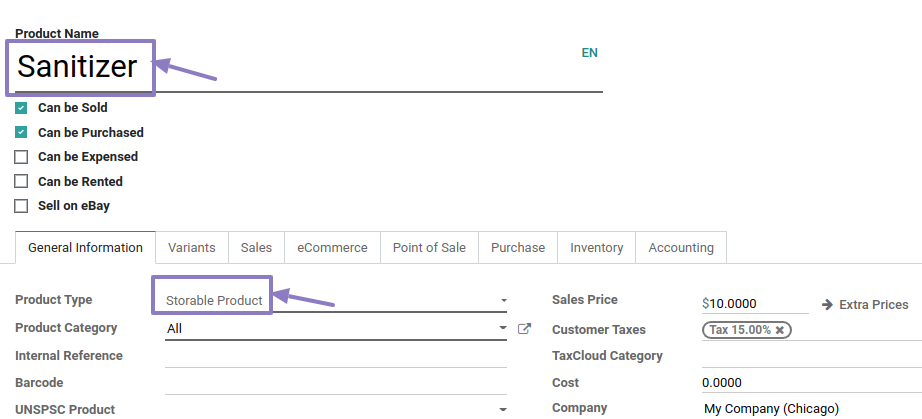This screenshot has width=922, height=419.
Task: Enable the Can be Expensed checkbox
Action: click(x=21, y=157)
